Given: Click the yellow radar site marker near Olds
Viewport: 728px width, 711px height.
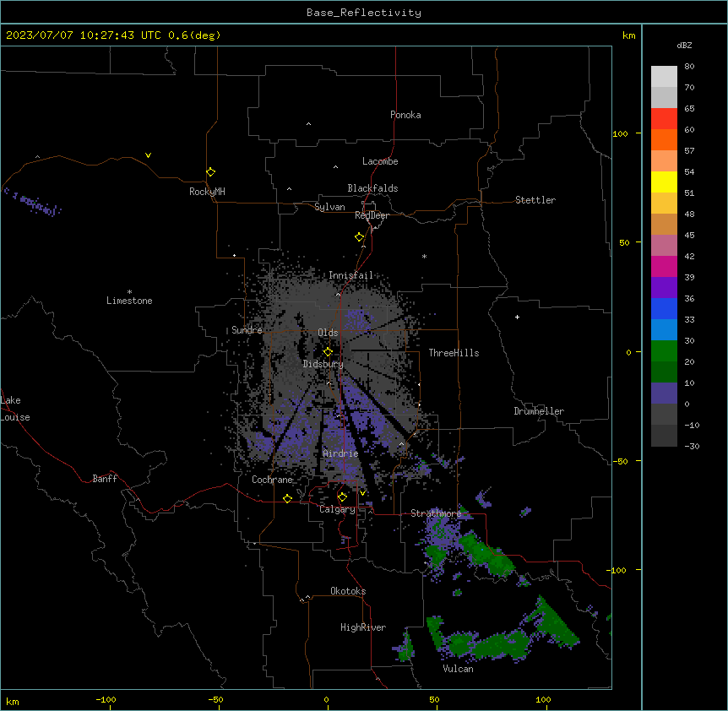Looking at the screenshot, I should (x=328, y=352).
